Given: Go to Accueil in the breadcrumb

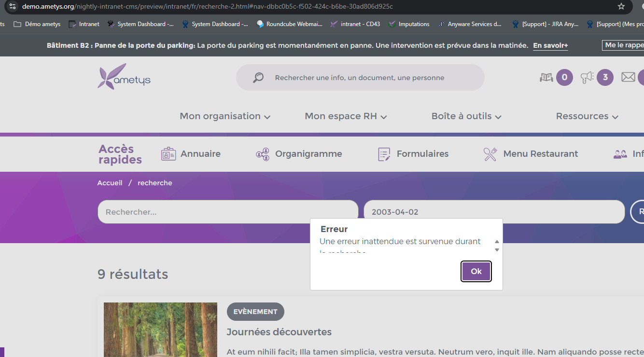Looking at the screenshot, I should point(110,183).
